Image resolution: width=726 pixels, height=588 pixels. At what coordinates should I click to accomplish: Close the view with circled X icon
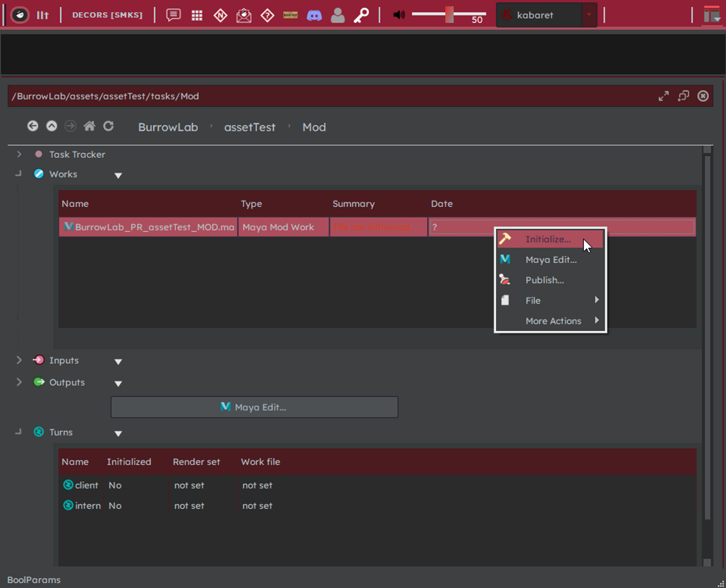(x=703, y=96)
